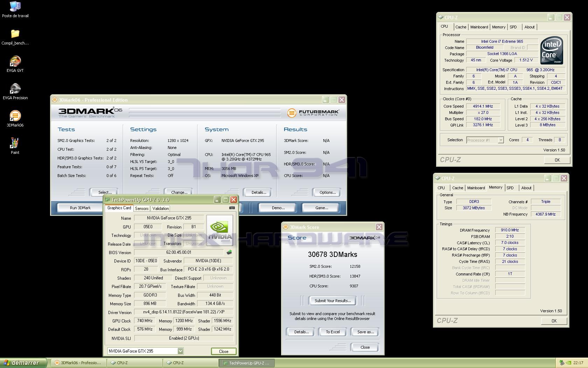Open Cache tab in top CPU-Z window
Image resolution: width=588 pixels, height=368 pixels.
pos(461,27)
